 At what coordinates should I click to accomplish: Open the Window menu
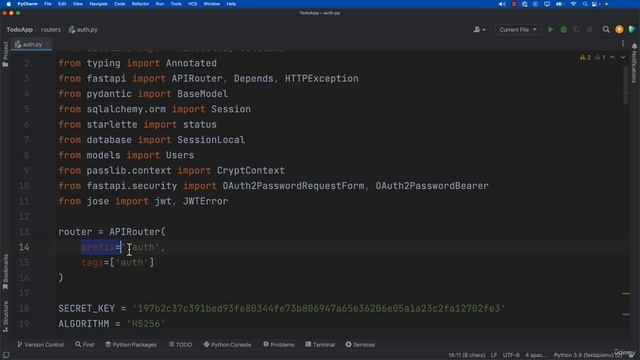(x=211, y=4)
